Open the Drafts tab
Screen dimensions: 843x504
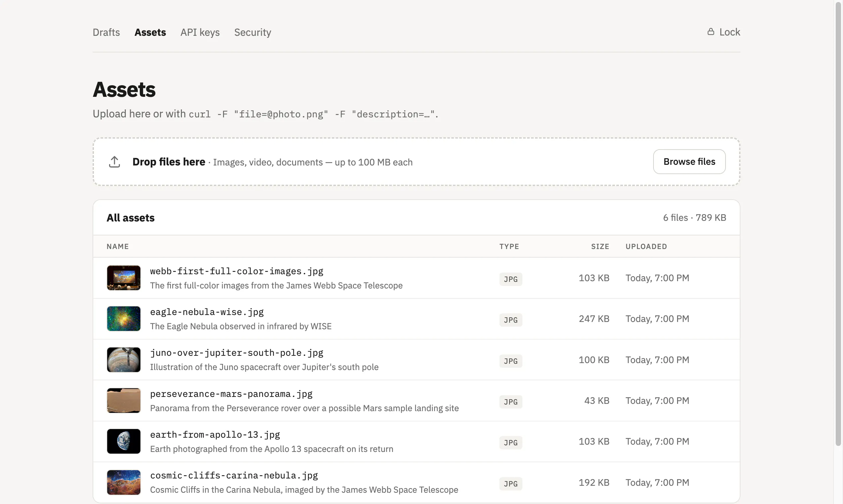tap(106, 32)
